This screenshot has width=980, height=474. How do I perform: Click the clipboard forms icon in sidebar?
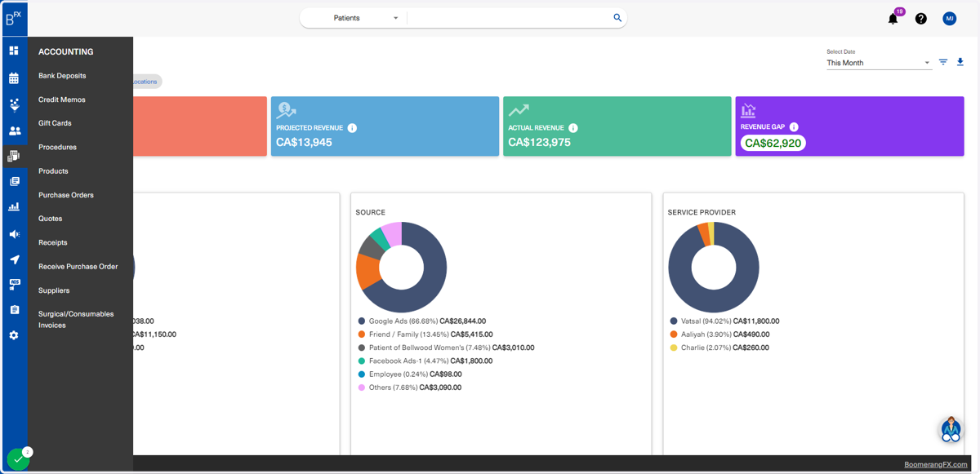click(x=14, y=310)
